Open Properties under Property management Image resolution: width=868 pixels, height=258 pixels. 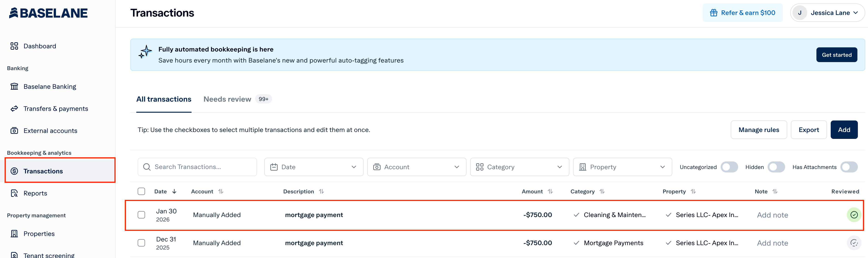pyautogui.click(x=39, y=233)
